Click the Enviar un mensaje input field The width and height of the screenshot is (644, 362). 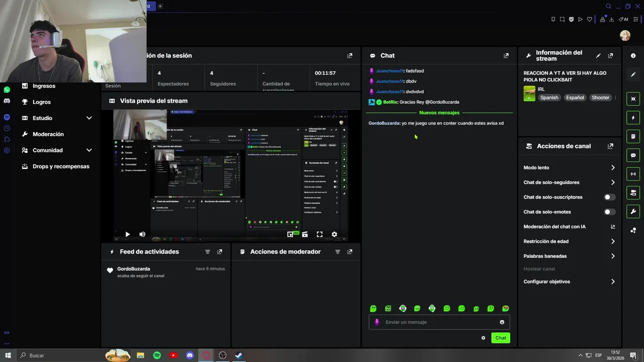pos(439,322)
